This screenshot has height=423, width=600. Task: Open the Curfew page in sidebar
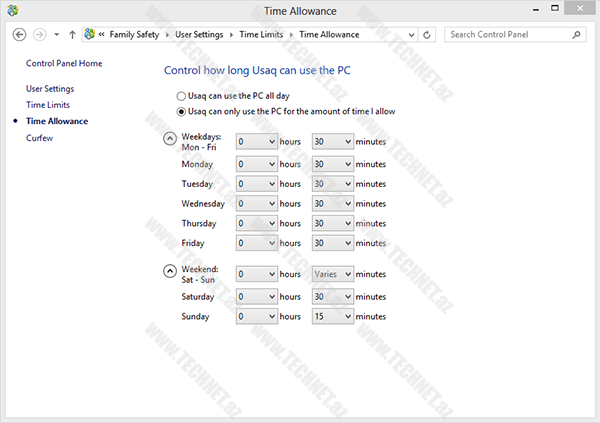(39, 138)
